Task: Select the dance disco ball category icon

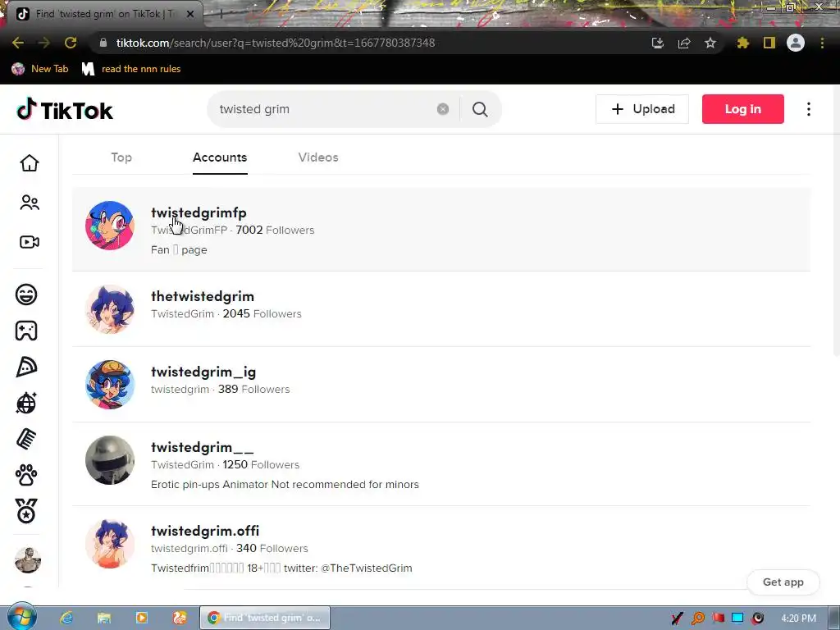Action: tap(26, 403)
